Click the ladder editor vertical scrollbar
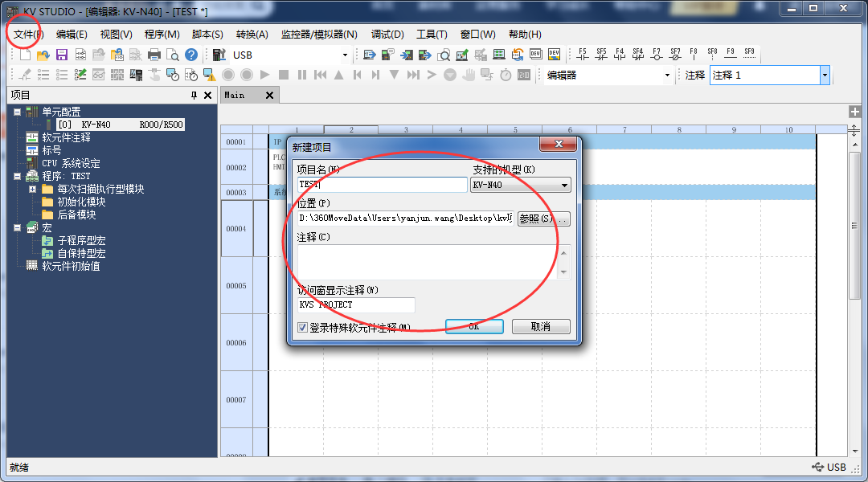 855,225
